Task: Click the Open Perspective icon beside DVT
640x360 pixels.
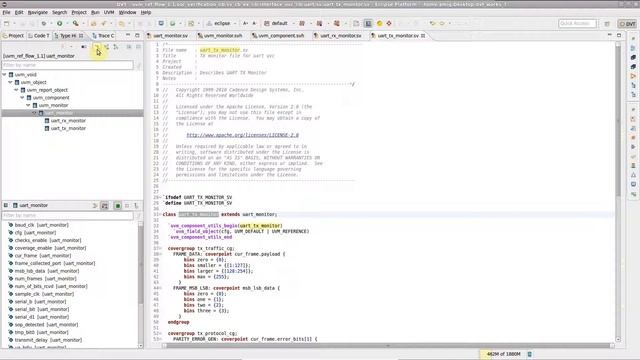Action: (607, 24)
